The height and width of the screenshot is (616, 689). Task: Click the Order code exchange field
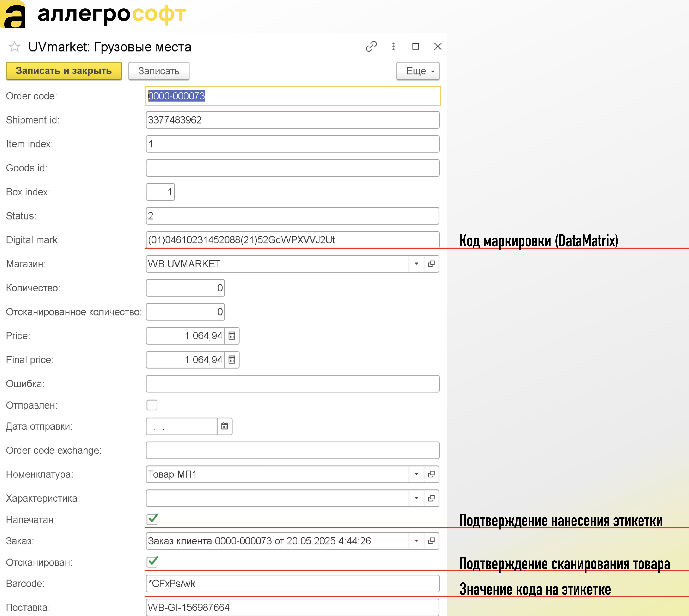click(x=293, y=450)
